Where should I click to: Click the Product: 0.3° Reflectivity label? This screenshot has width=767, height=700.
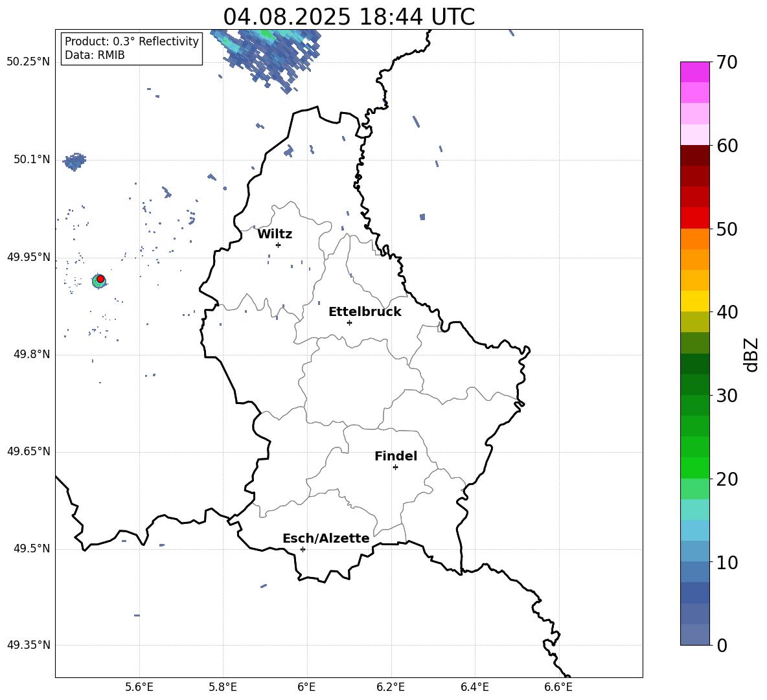tap(132, 41)
